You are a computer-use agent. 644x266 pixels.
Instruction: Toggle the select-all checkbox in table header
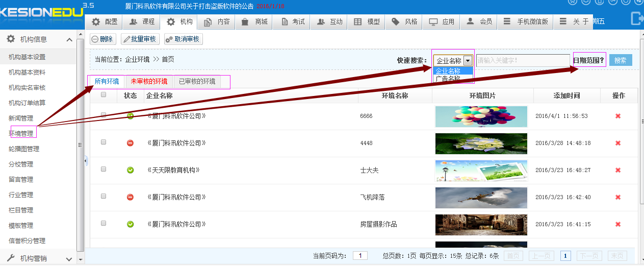pyautogui.click(x=104, y=94)
